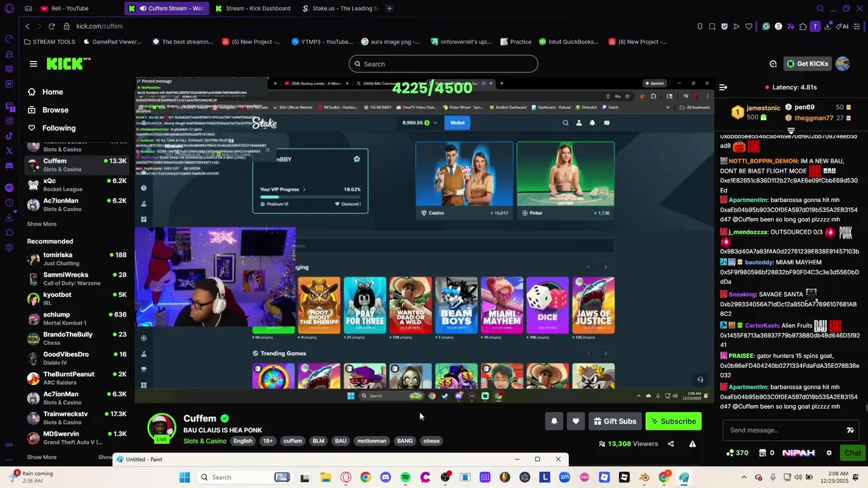Open Practice bookmark
Screen dimensions: 868x488
pos(515,41)
